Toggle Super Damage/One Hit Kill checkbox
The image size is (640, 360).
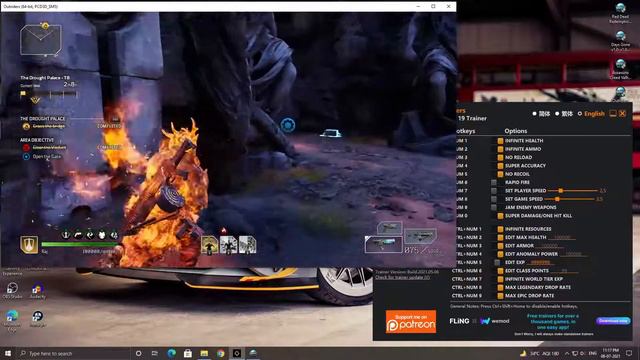500,216
